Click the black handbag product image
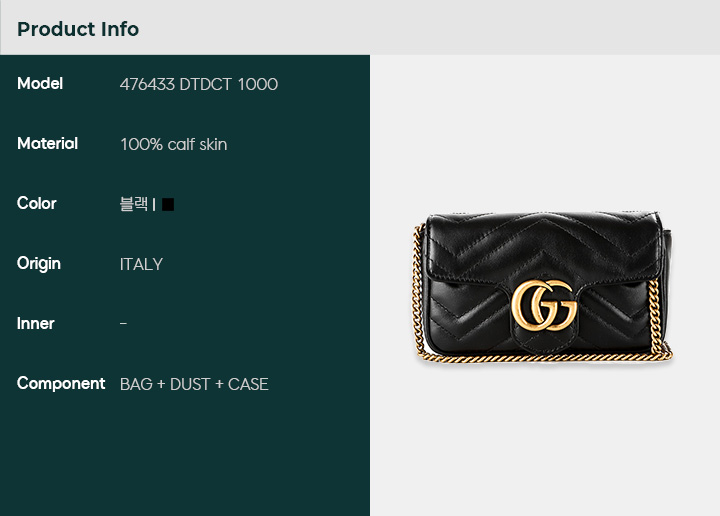Image resolution: width=720 pixels, height=516 pixels. [x=542, y=287]
